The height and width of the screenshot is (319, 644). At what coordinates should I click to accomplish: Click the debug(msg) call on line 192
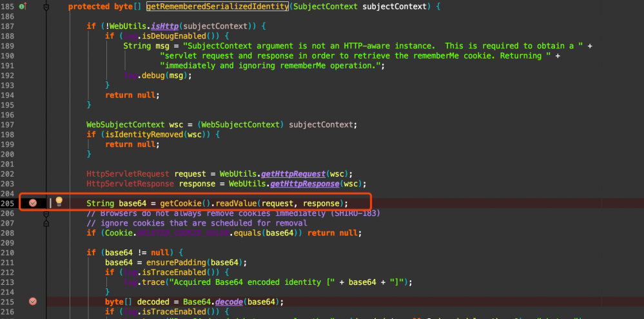(164, 75)
